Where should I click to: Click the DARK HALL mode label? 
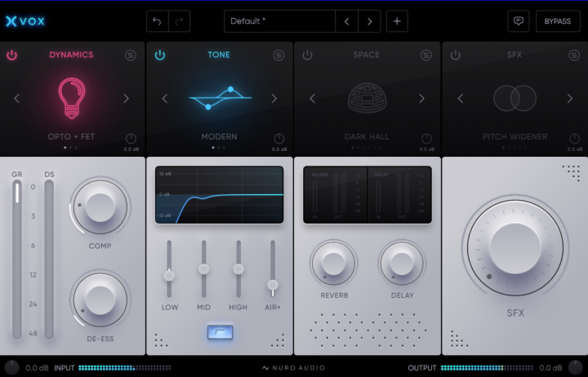click(x=367, y=137)
